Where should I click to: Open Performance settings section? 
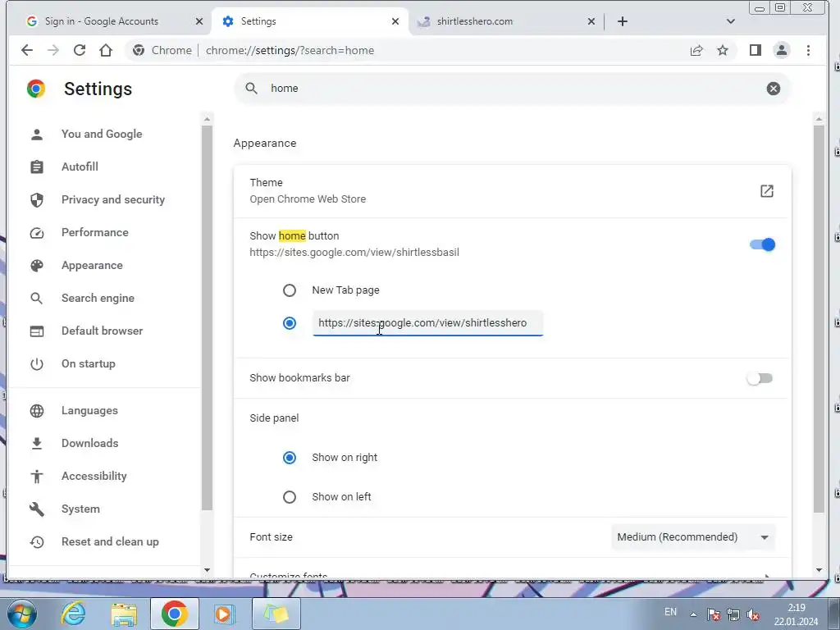(x=95, y=232)
